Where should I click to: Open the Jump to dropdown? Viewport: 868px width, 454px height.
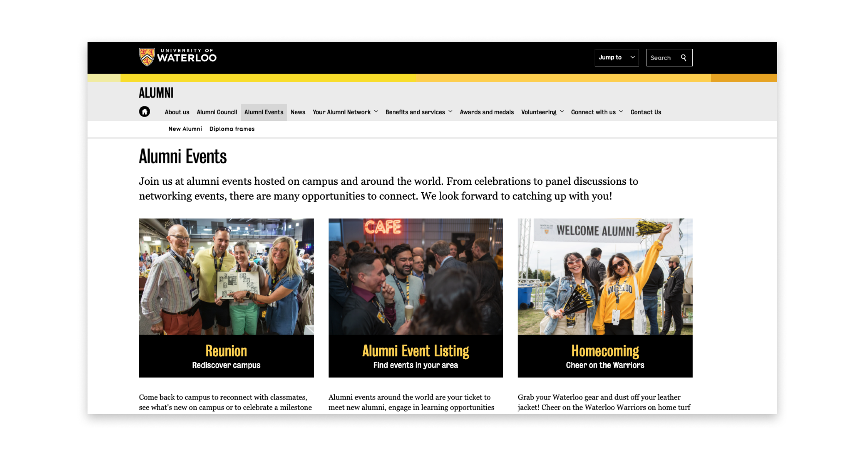click(x=617, y=57)
